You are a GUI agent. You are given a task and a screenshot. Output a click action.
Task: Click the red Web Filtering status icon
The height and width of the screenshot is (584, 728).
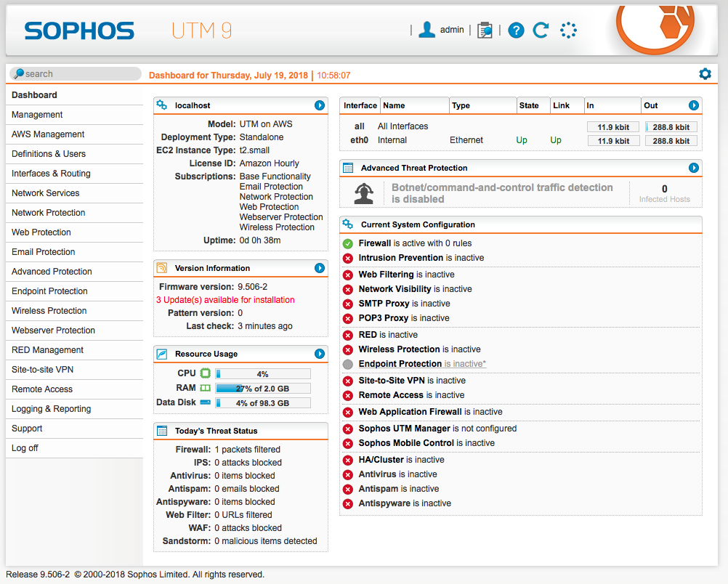point(348,275)
